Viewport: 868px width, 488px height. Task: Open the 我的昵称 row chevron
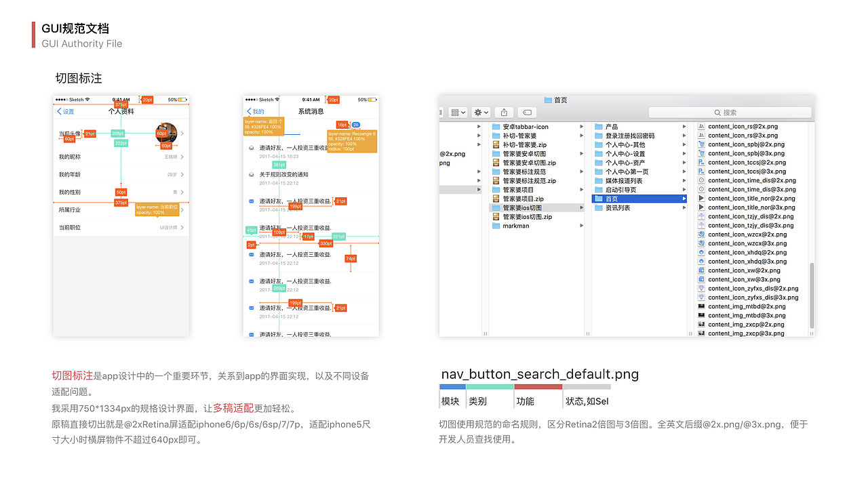click(182, 157)
